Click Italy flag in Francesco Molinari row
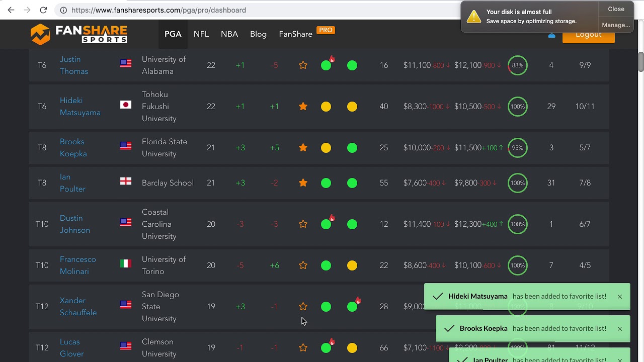This screenshot has height=362, width=644. (126, 263)
